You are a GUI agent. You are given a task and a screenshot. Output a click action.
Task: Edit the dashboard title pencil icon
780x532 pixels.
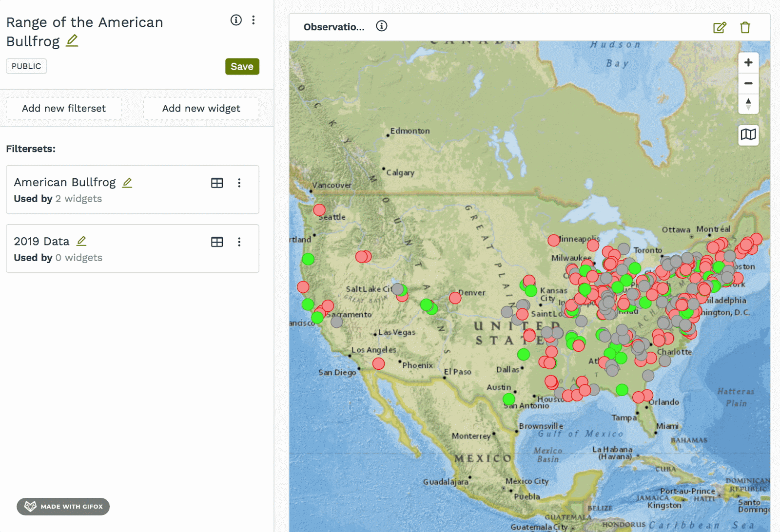[x=72, y=40]
